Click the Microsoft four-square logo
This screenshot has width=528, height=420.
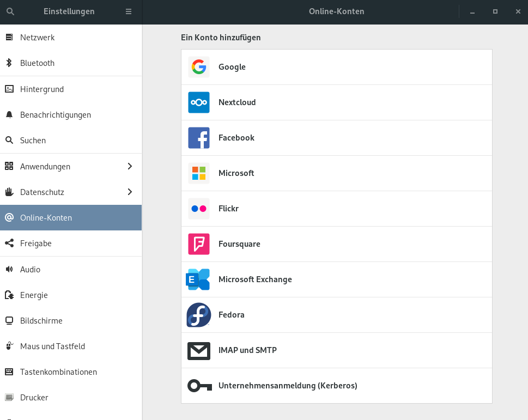coord(199,173)
